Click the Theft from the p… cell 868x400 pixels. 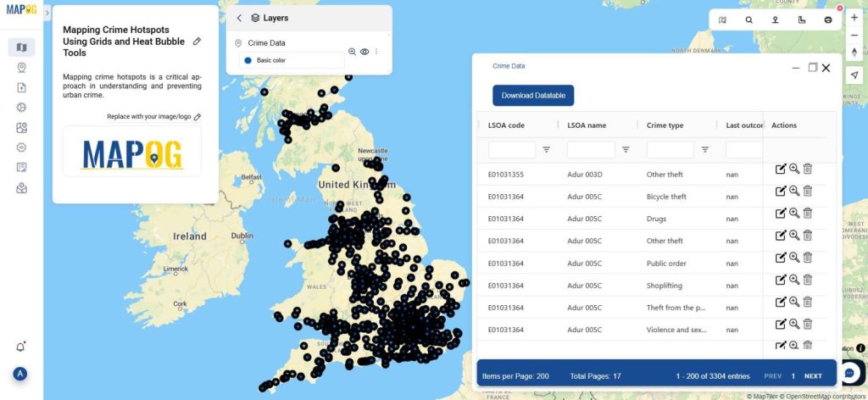tap(674, 308)
